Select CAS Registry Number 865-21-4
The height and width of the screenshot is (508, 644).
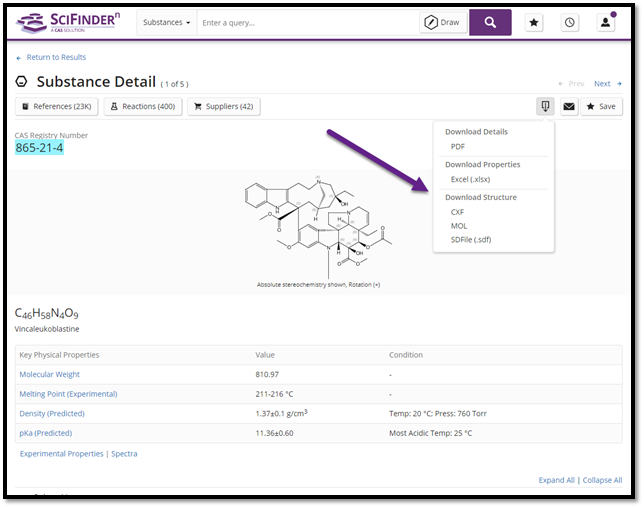(39, 147)
